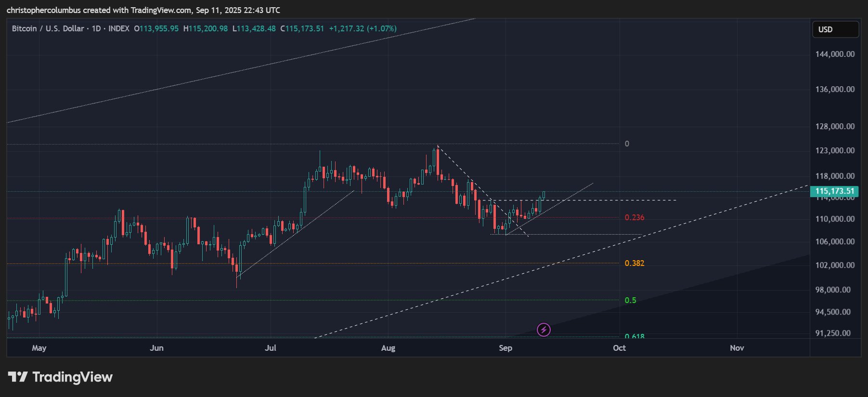Click the 144,000.00 price scale label

pyautogui.click(x=835, y=54)
